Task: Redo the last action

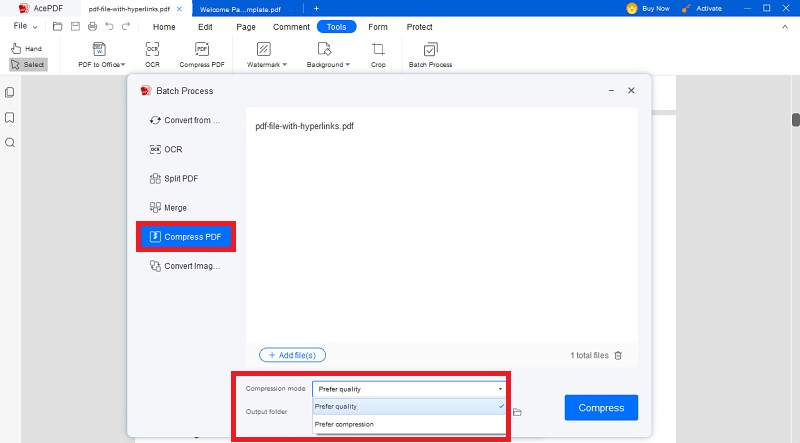Action: [x=126, y=26]
